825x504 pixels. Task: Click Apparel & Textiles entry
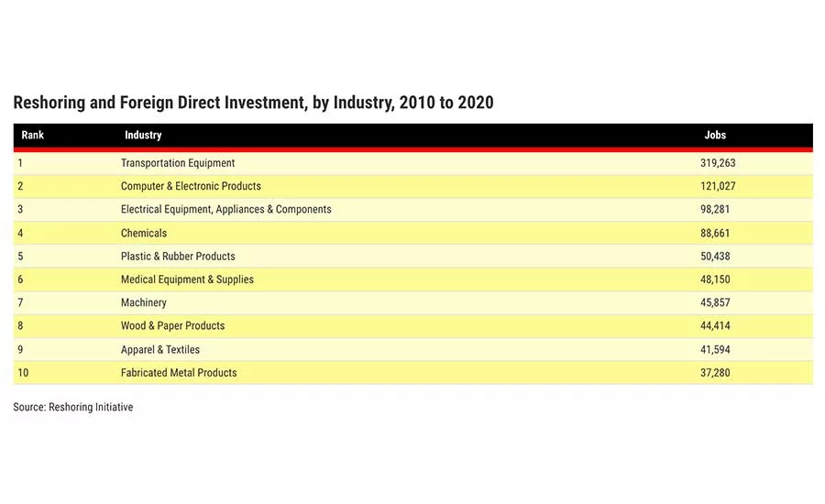click(160, 349)
